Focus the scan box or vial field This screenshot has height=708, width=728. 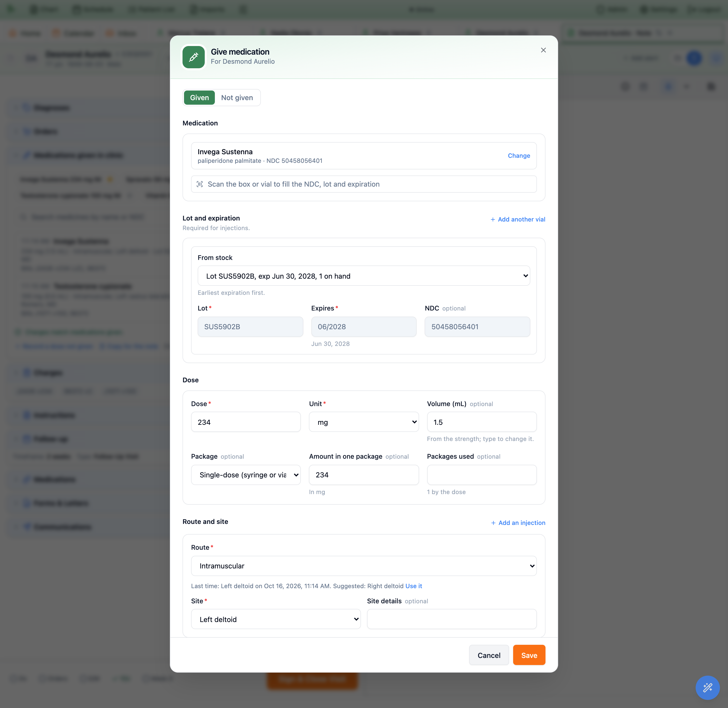point(364,184)
